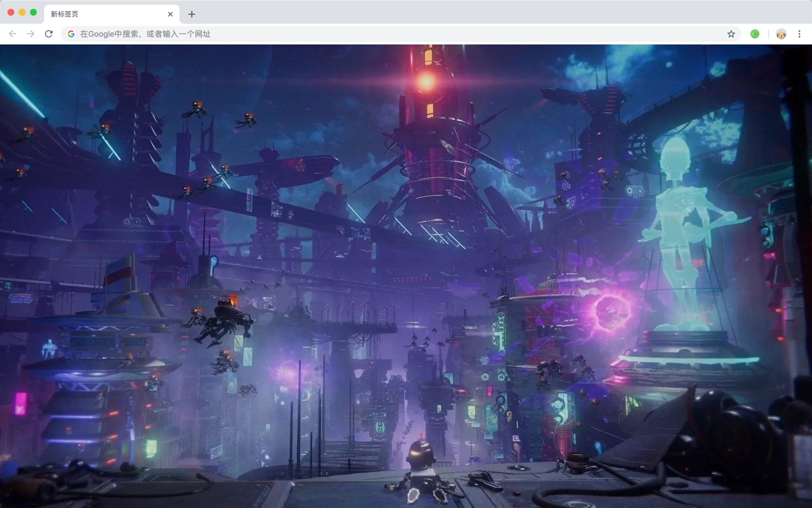Image resolution: width=812 pixels, height=508 pixels.
Task: Open the Chrome three-dots menu
Action: (799, 34)
